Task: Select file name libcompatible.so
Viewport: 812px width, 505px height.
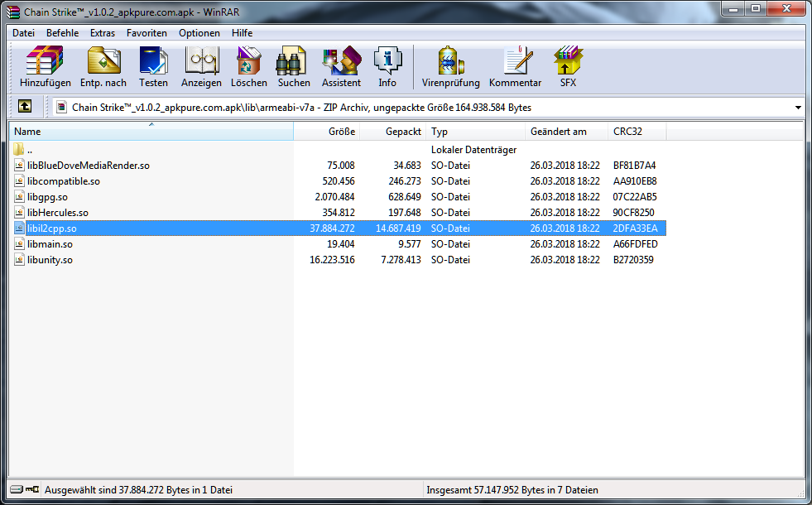Action: coord(64,181)
